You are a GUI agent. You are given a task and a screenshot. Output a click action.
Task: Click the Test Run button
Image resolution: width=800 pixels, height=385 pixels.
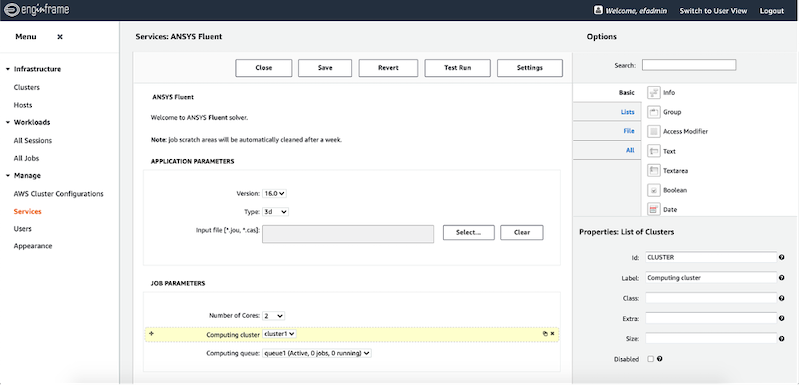click(x=458, y=68)
